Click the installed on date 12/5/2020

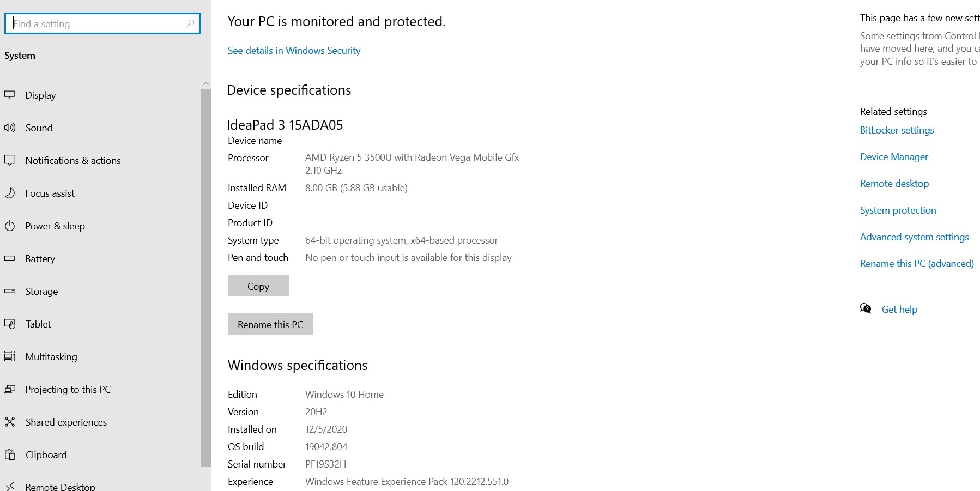pos(326,429)
